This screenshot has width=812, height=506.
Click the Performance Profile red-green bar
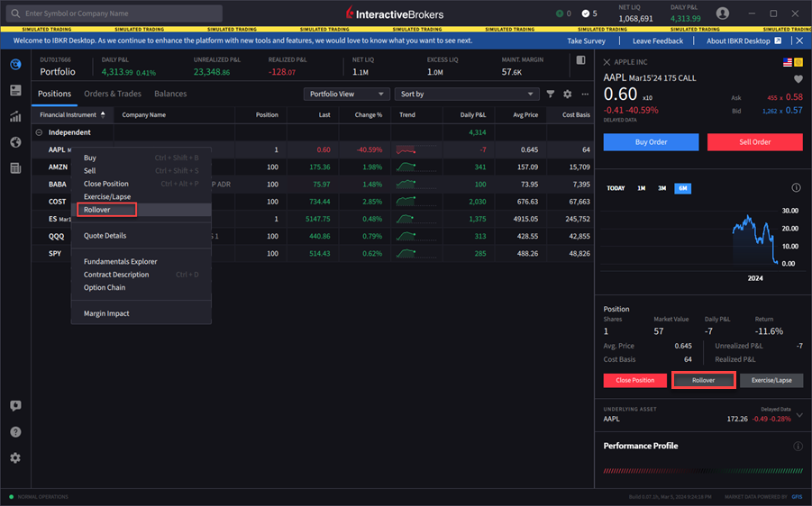[703, 471]
